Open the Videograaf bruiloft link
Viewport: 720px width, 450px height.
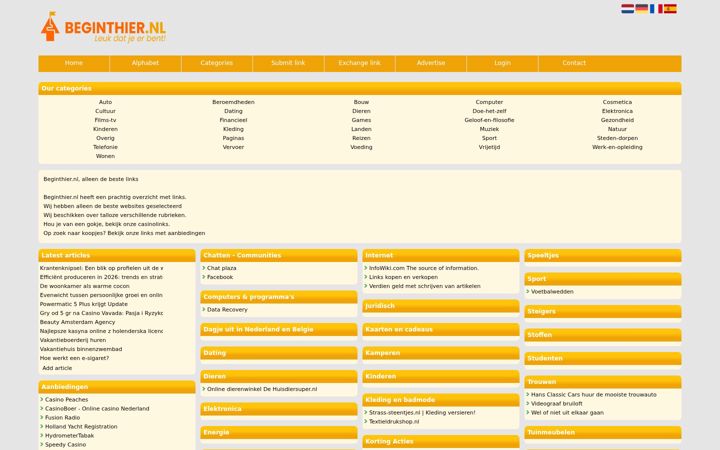tap(557, 404)
